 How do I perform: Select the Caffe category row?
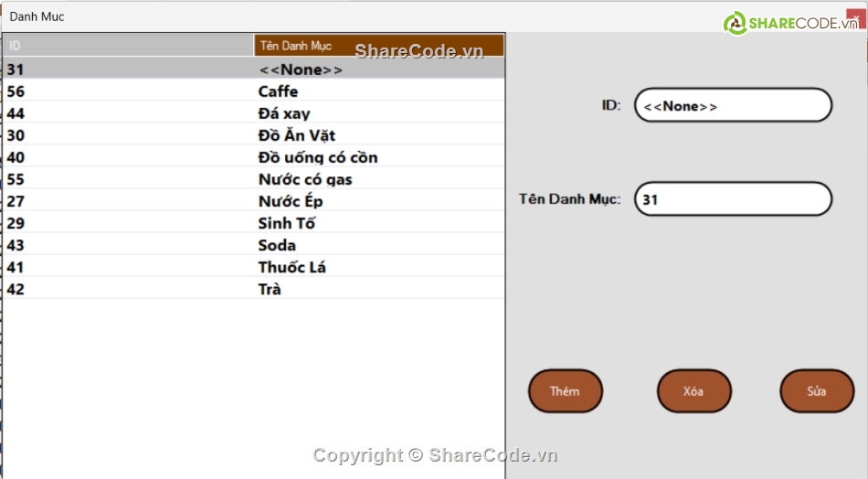coord(253,91)
